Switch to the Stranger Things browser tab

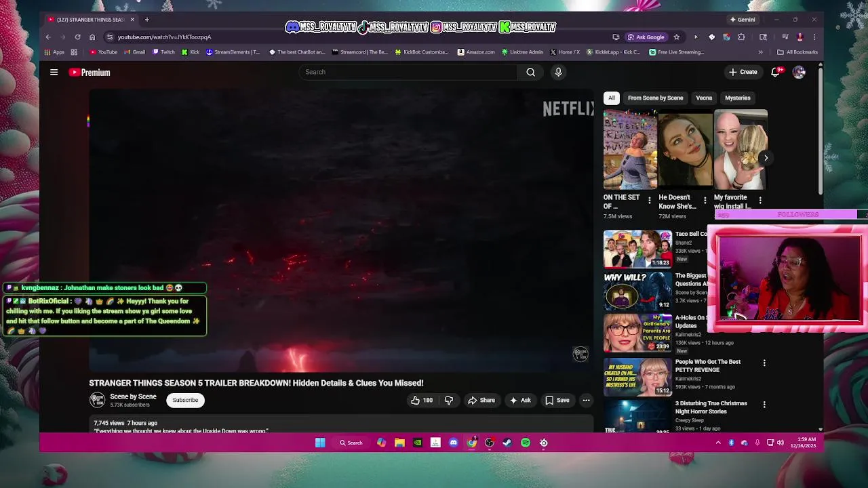click(x=90, y=20)
